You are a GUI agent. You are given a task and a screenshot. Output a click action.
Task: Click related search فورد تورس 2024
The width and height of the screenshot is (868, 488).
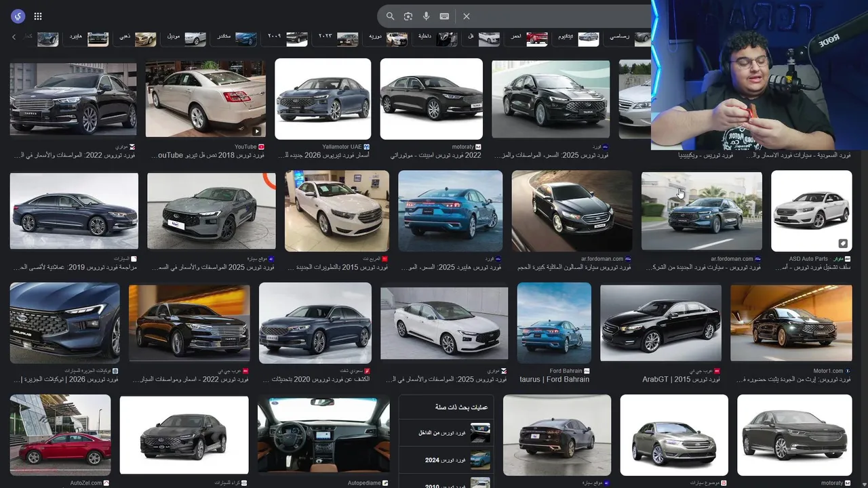tap(446, 460)
